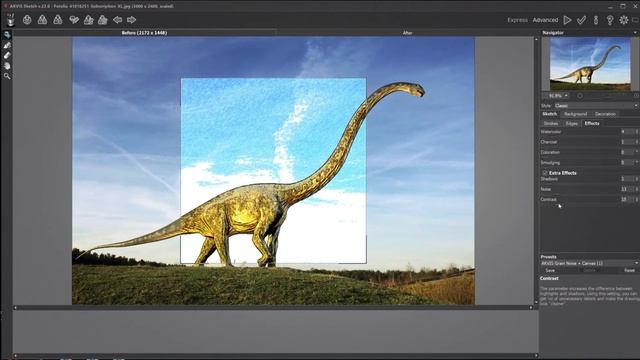Undo with the left arrow icon

118,20
